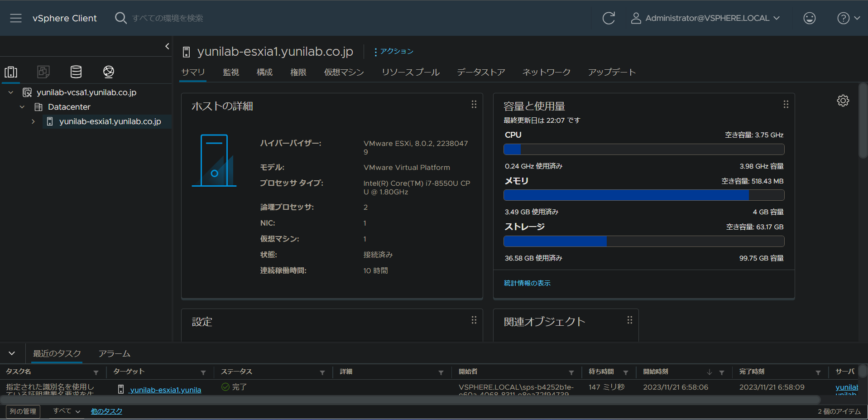
Task: Select yunilab-vcsa1.yunilab.co.jp in the inventory tree
Action: point(86,92)
